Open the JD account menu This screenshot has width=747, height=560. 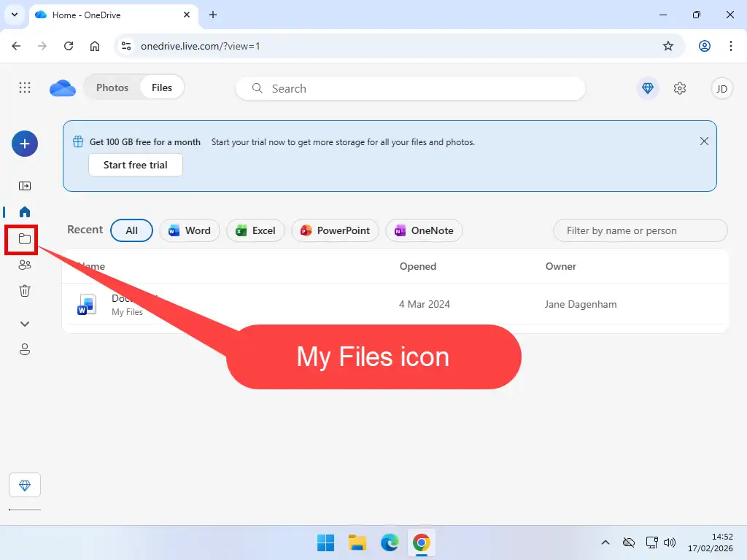[721, 87]
